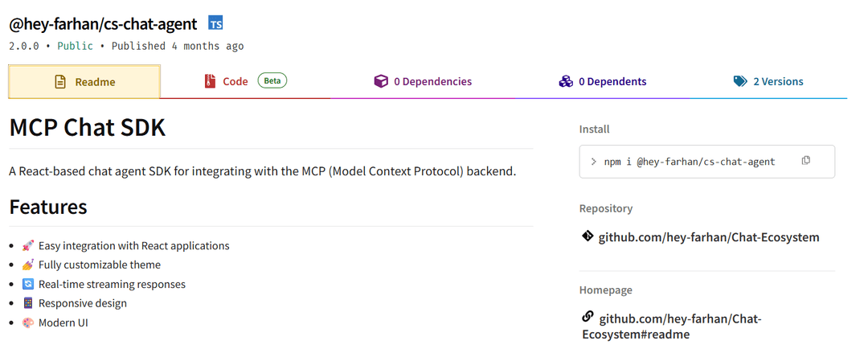The image size is (868, 345).
Task: Click the Dependents cubes icon
Action: (x=566, y=81)
